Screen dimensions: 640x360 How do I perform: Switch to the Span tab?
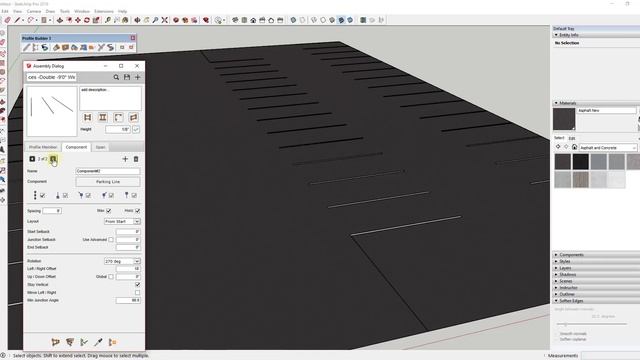tap(100, 147)
